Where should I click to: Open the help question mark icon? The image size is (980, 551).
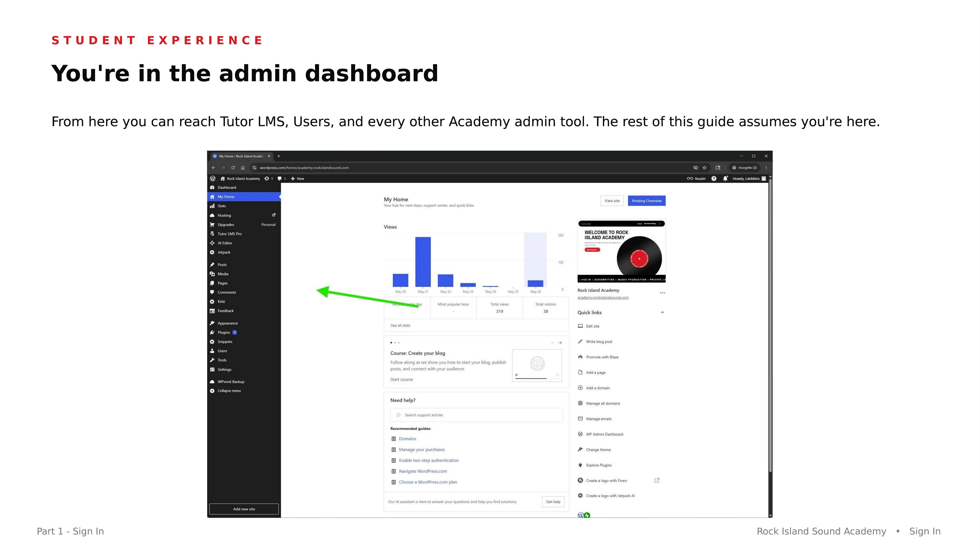click(x=714, y=178)
